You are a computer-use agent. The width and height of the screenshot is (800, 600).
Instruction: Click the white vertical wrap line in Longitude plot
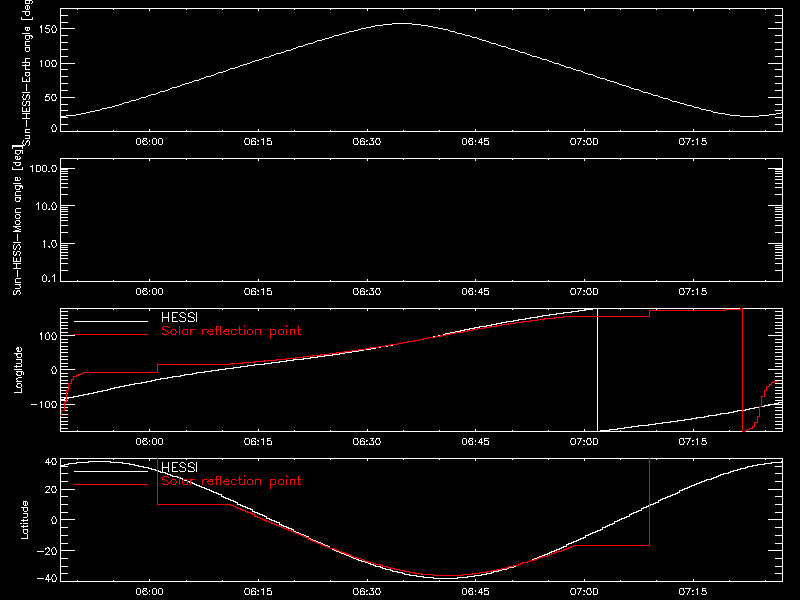(x=597, y=370)
